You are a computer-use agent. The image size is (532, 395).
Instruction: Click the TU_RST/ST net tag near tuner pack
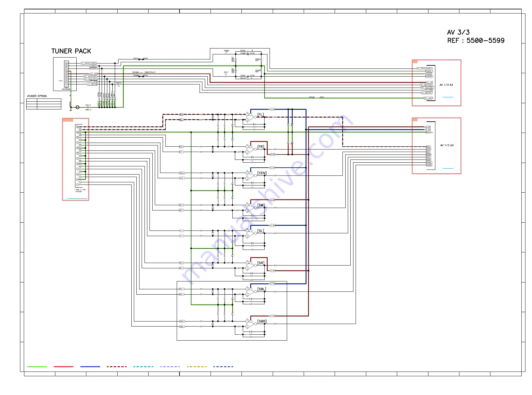click(92, 84)
